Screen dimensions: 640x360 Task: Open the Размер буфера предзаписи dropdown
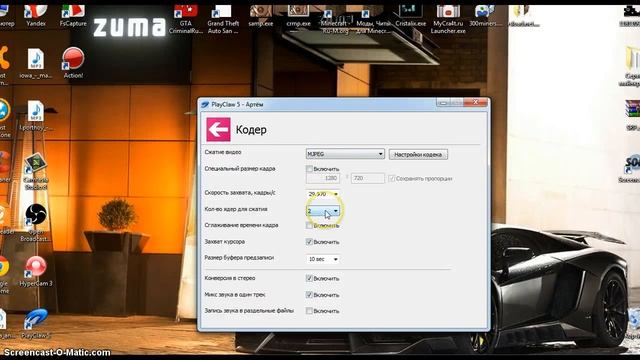[322, 259]
